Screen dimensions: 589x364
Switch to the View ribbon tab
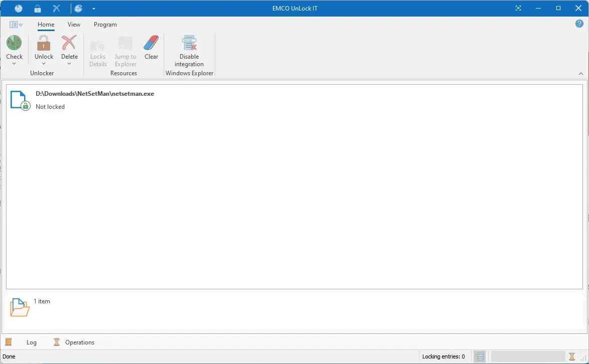point(74,25)
